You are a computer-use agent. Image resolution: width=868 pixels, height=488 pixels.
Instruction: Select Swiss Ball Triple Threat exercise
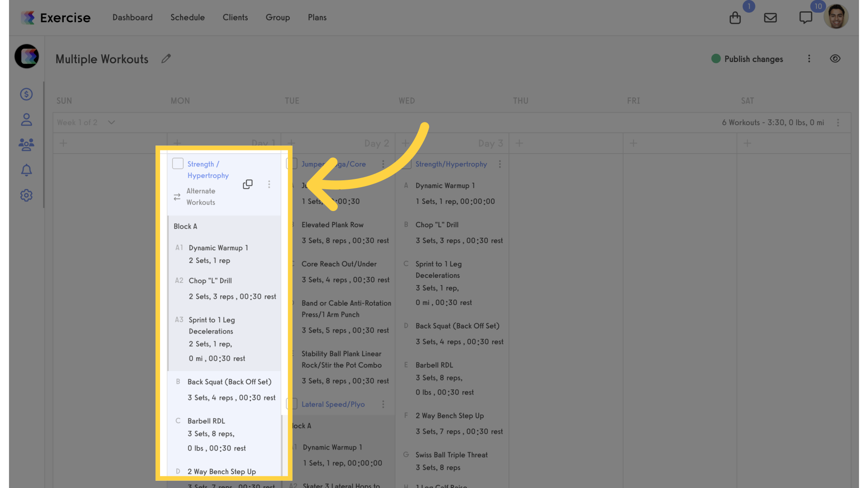tap(452, 455)
